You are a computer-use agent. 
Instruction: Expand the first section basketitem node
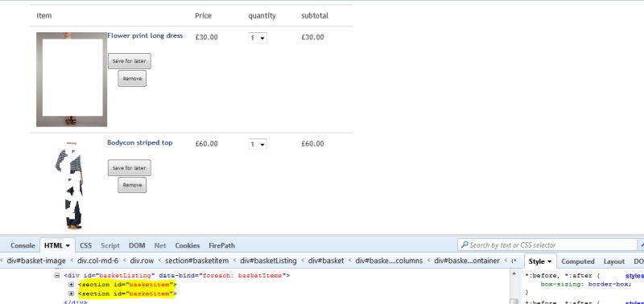(x=71, y=284)
